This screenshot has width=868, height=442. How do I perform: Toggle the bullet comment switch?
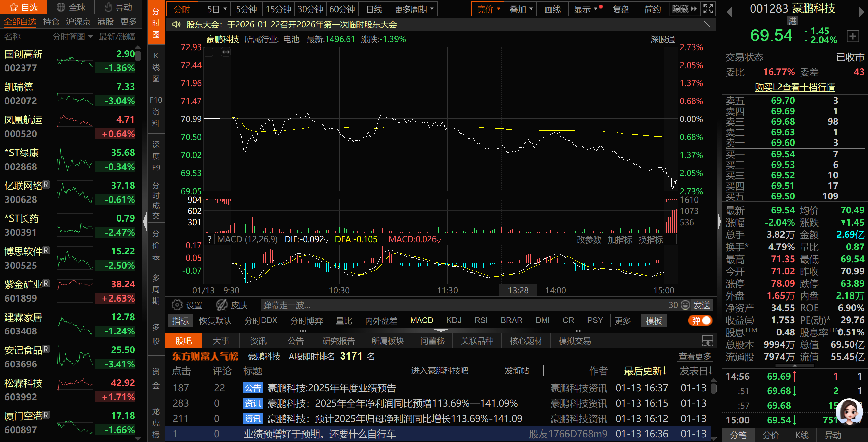pyautogui.click(x=700, y=321)
